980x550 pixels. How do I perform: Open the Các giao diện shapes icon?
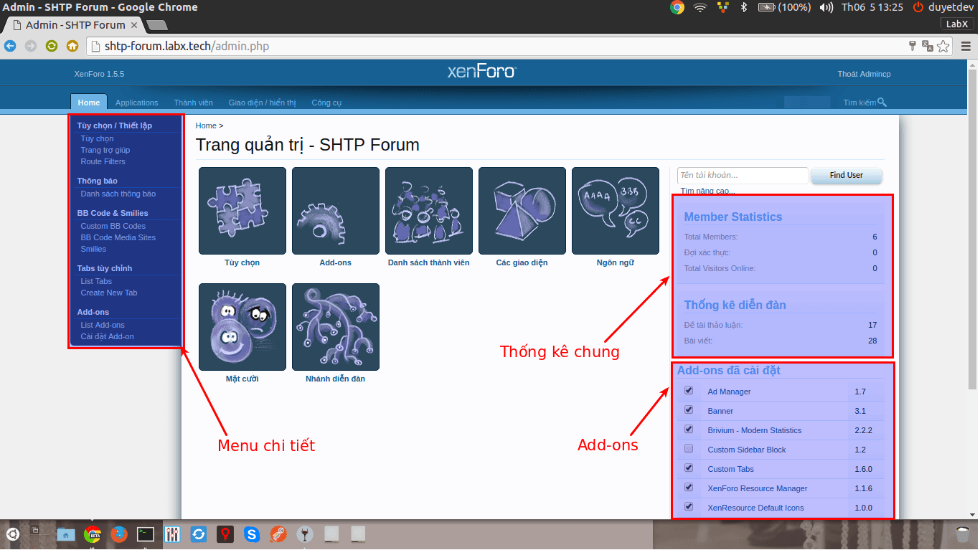(522, 211)
